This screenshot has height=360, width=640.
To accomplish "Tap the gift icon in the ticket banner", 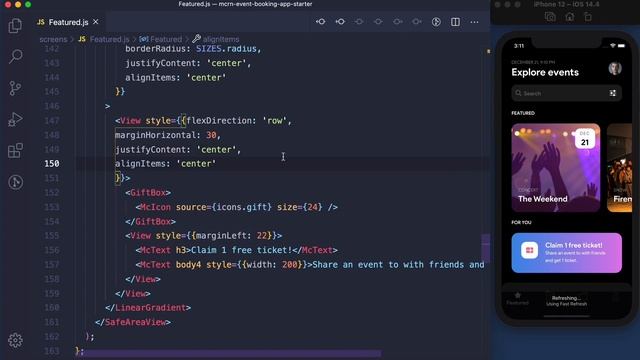I will 529,250.
